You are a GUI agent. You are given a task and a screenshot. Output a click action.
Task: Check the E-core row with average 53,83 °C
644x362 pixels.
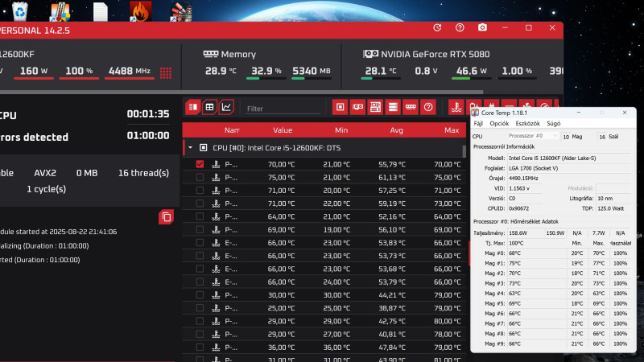coord(200,243)
